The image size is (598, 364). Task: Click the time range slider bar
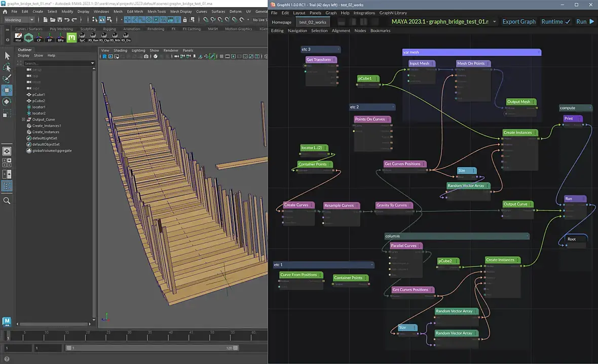pyautogui.click(x=152, y=348)
